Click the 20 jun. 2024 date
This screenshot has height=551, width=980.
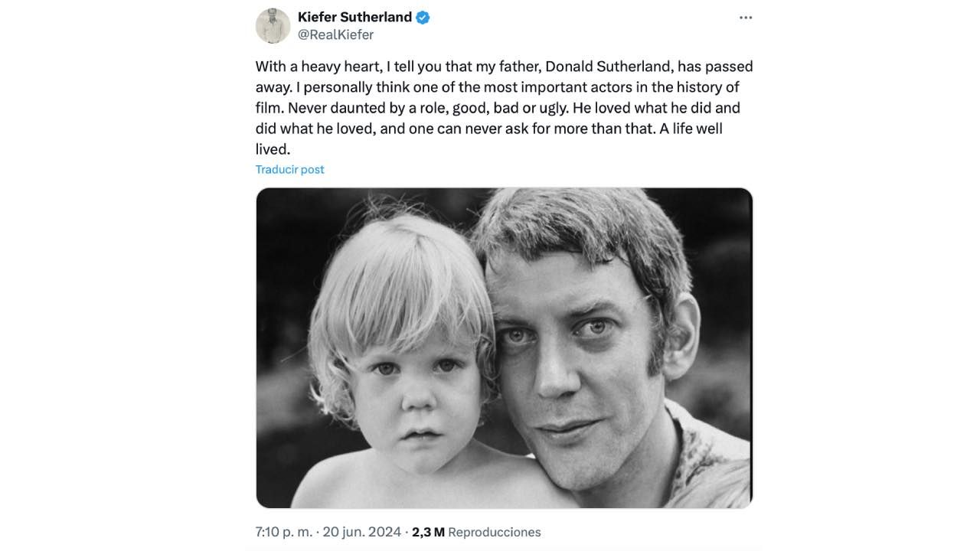(362, 531)
